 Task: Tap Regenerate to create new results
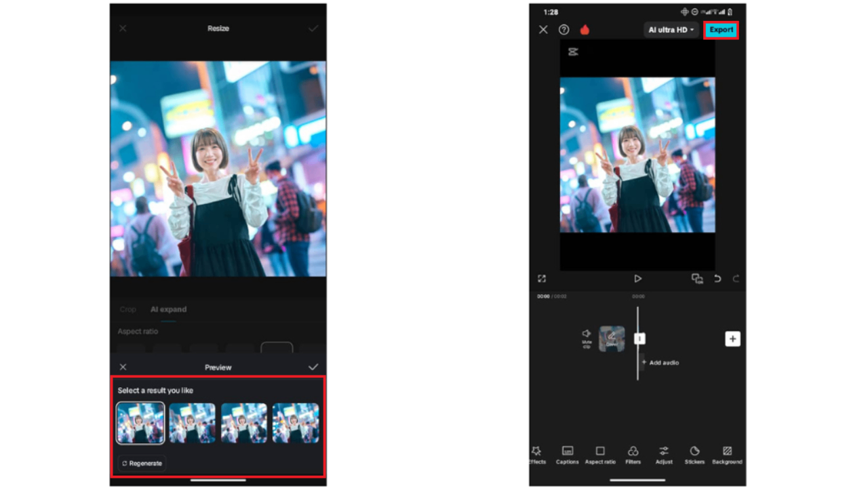point(141,463)
